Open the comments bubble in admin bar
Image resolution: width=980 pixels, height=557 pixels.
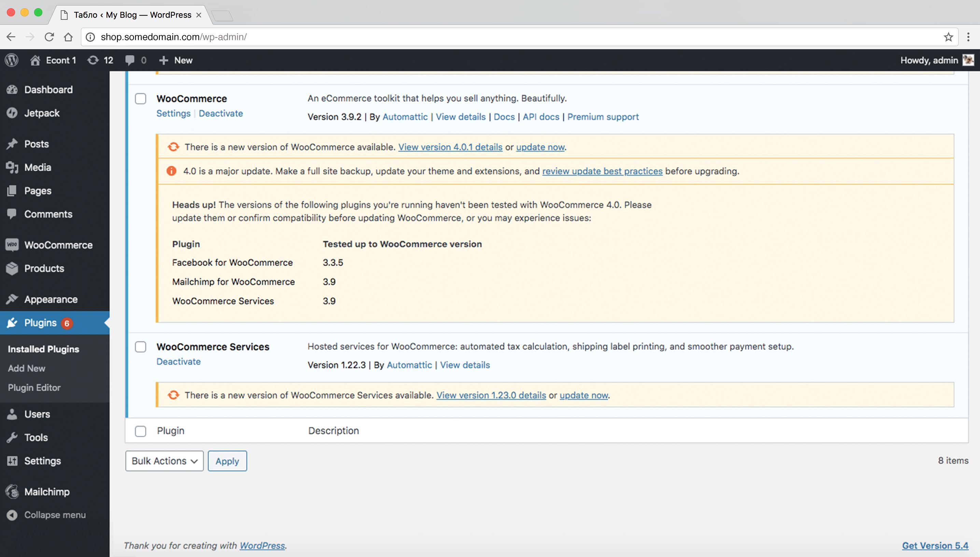[136, 60]
